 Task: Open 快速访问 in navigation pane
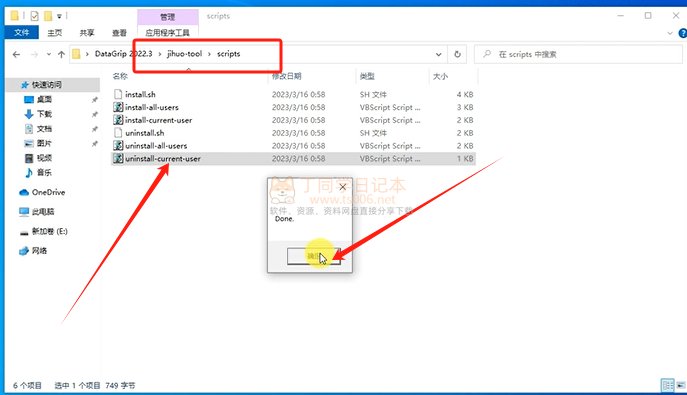pos(47,85)
